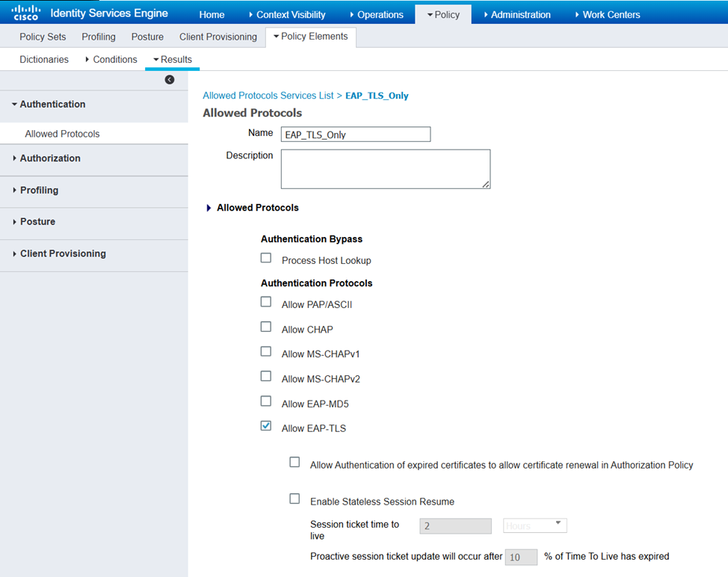Click the Identity Services Engine title
The image size is (728, 577).
[x=109, y=13]
